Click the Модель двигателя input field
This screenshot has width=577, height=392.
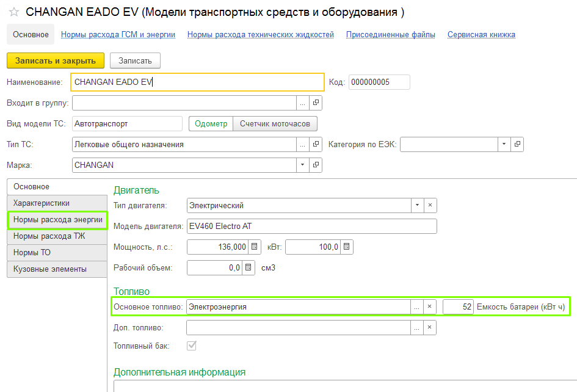point(311,227)
